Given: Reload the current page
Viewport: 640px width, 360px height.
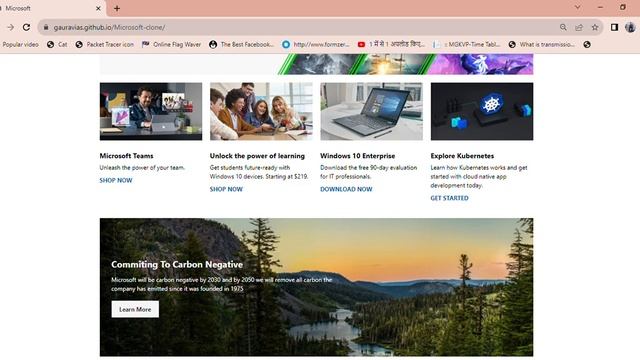Looking at the screenshot, I should [27, 27].
